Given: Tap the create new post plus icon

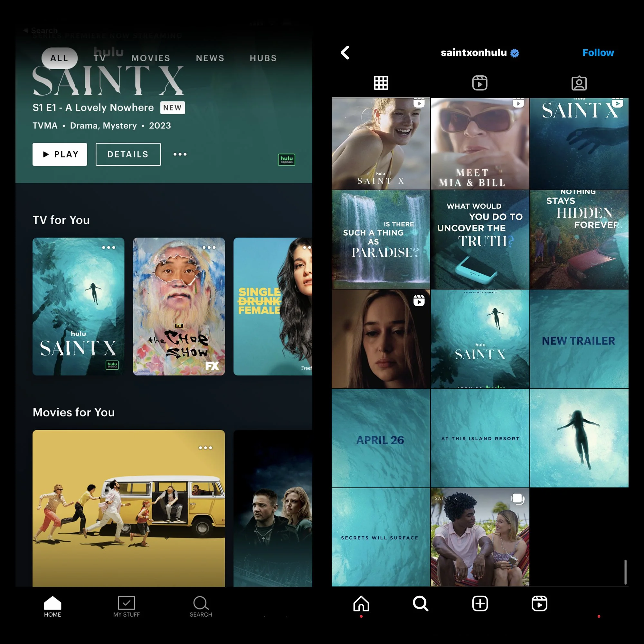Looking at the screenshot, I should [x=480, y=603].
